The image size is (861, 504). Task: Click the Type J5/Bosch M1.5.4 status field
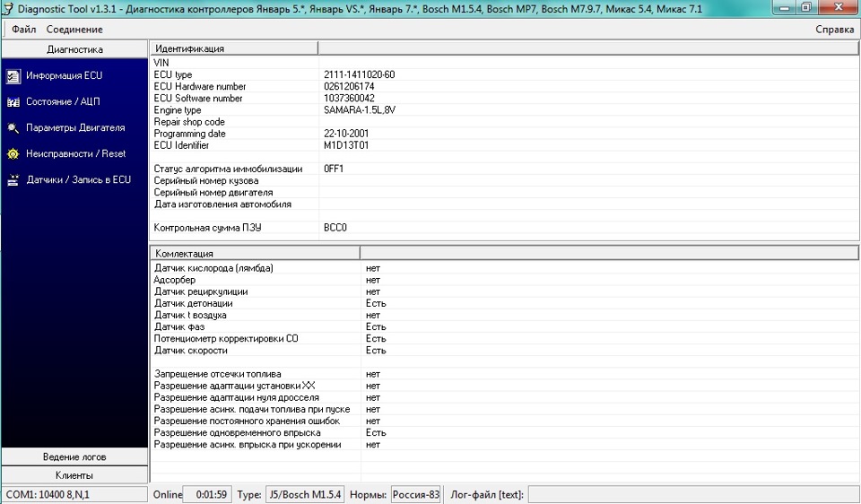tap(305, 495)
